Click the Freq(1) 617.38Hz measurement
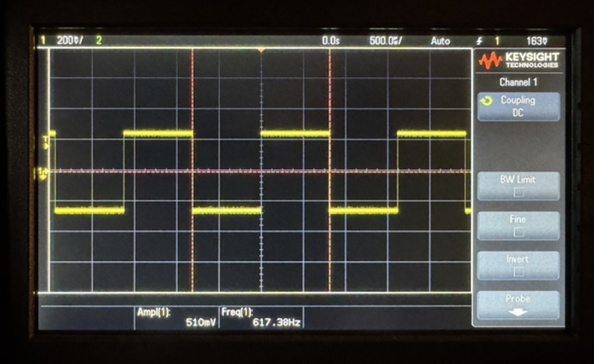Screen dimensions: 594x364 [261, 317]
